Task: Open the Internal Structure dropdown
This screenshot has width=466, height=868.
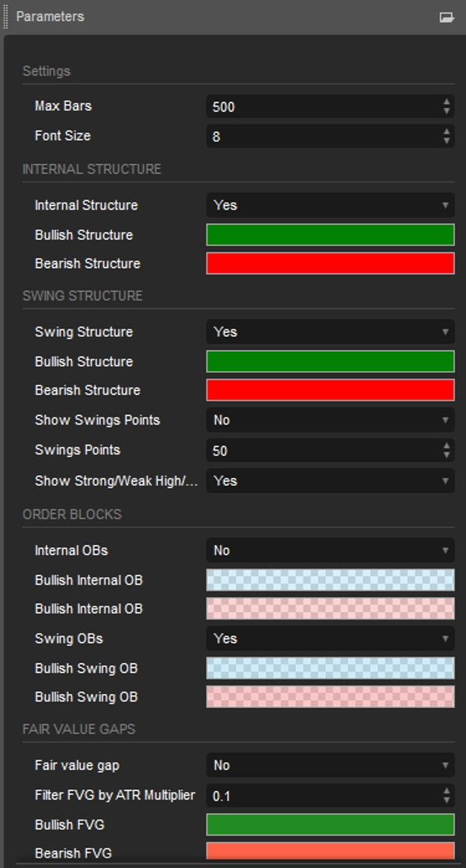Action: point(329,205)
